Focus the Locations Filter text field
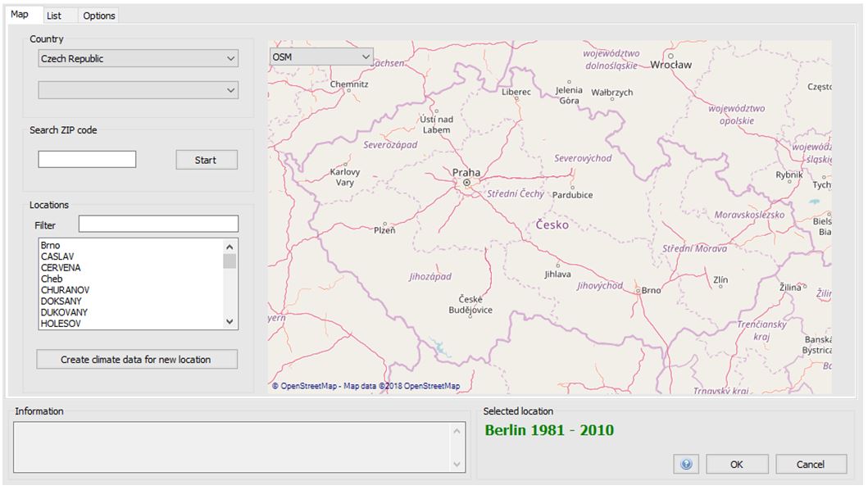 coord(158,224)
